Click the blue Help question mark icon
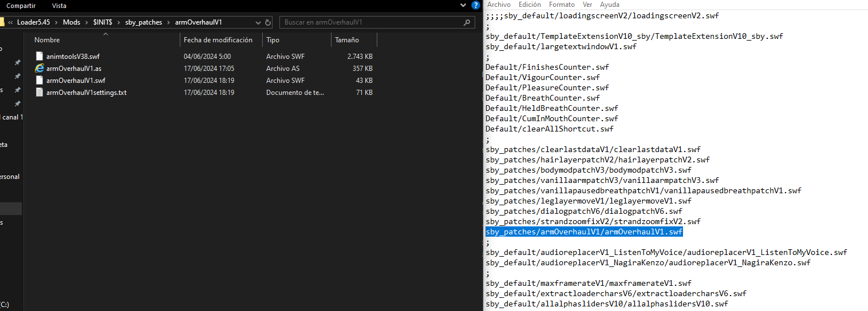868x311 pixels. tap(475, 5)
